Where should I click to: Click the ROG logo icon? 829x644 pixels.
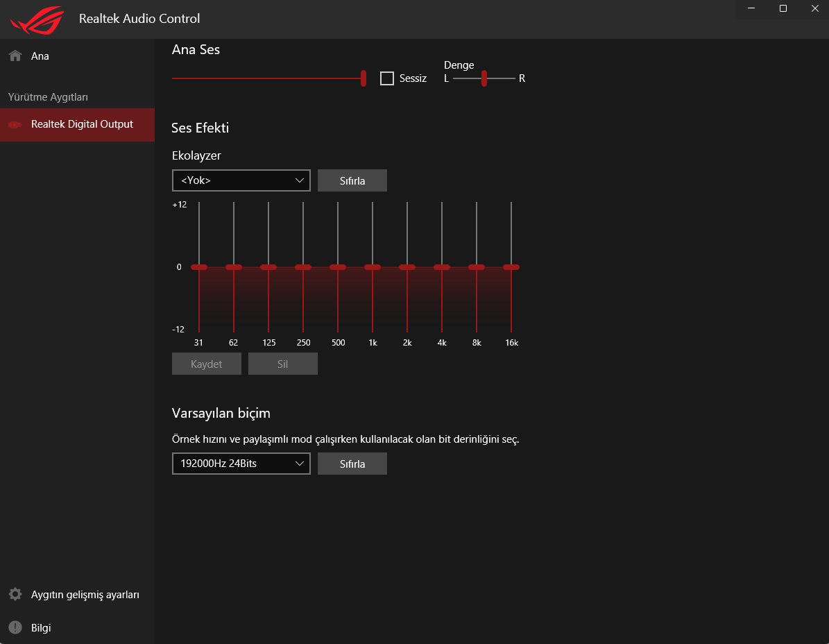pos(37,20)
